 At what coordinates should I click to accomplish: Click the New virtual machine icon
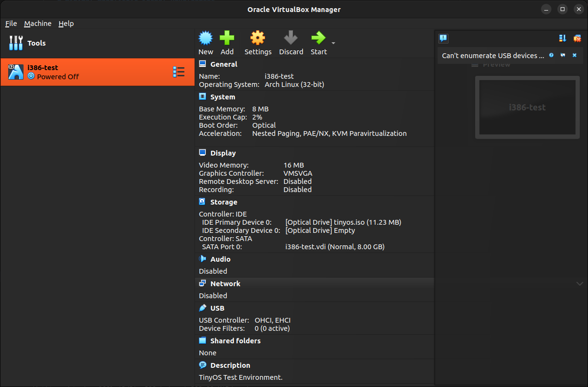(x=206, y=38)
